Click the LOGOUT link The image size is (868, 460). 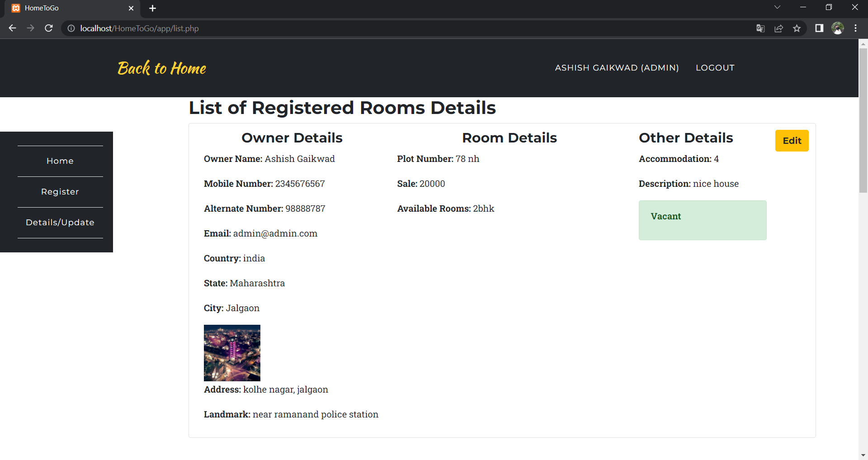click(x=715, y=67)
